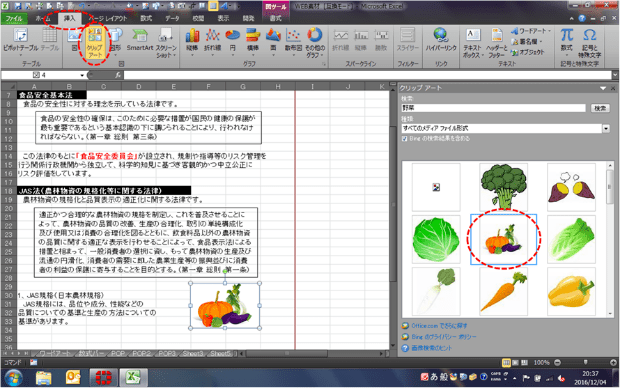Switch to the Data (データ) tab
Screen dimensions: 620x388
[172, 19]
